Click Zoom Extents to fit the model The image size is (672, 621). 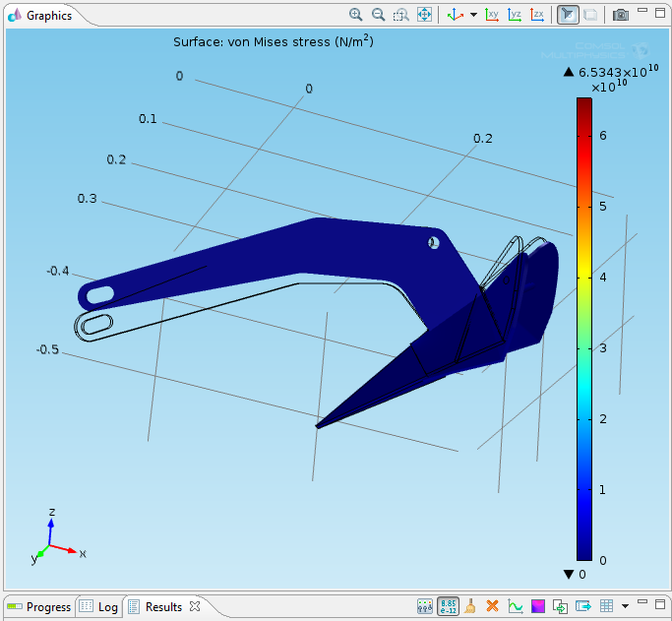424,15
